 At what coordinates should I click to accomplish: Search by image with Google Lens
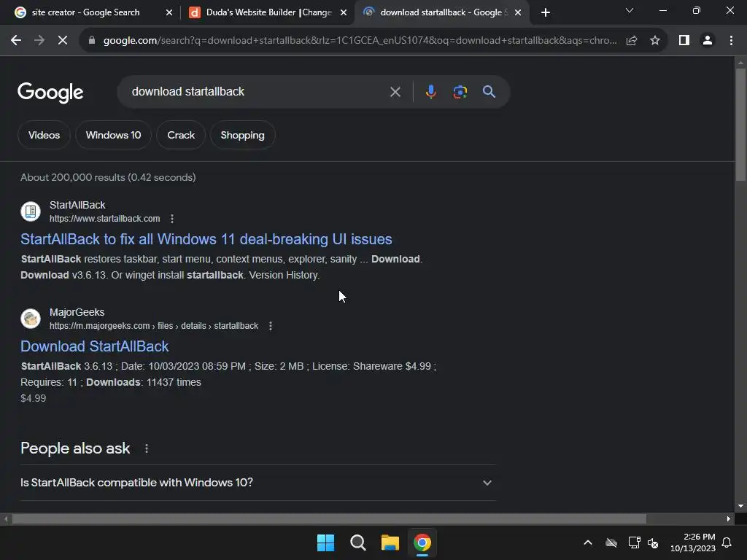pos(460,92)
